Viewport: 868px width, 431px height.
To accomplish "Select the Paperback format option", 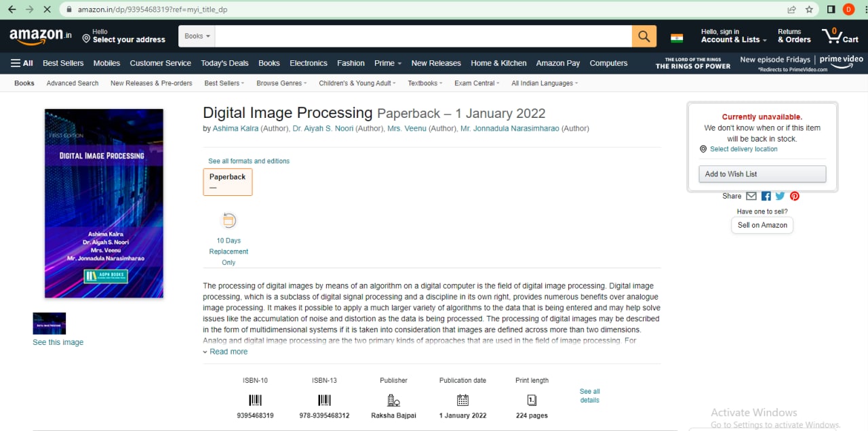I will pos(227,182).
